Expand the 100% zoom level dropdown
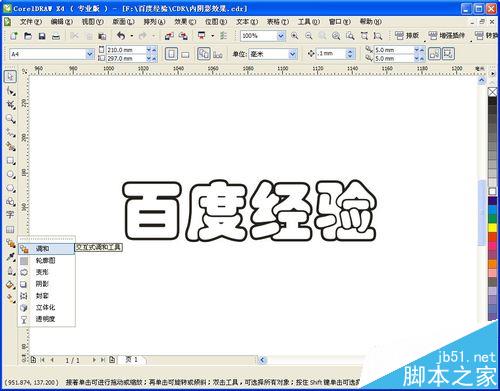The width and height of the screenshot is (500, 391). [281, 36]
